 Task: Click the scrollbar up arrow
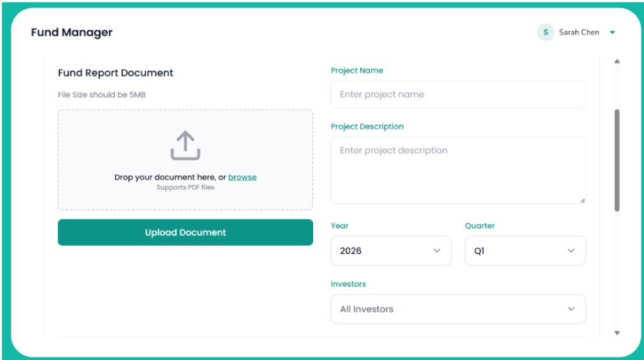click(x=617, y=62)
